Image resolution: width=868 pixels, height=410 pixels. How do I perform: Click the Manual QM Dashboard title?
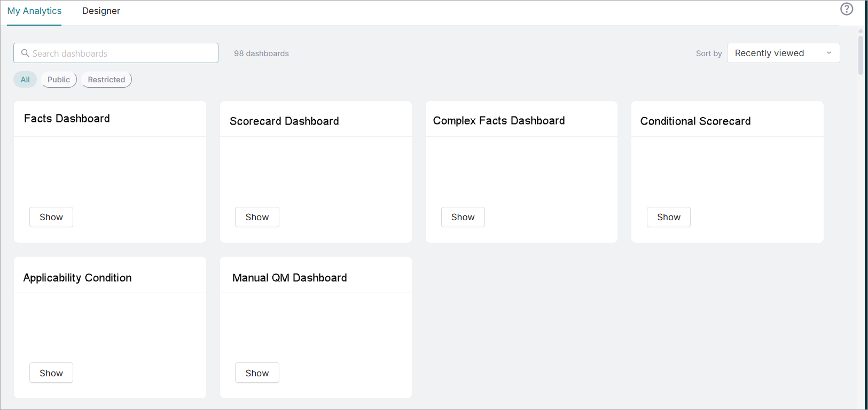[290, 278]
